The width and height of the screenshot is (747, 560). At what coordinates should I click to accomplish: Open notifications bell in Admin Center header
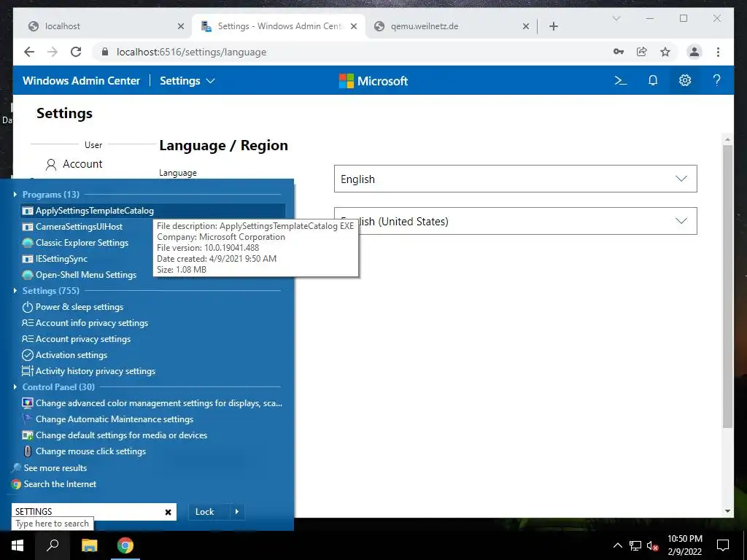pos(653,80)
